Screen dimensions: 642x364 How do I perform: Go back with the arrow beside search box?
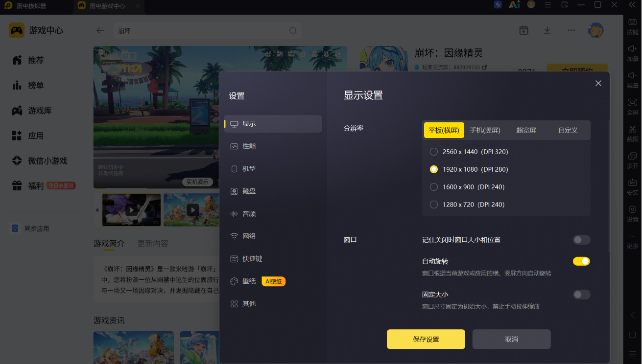[100, 30]
